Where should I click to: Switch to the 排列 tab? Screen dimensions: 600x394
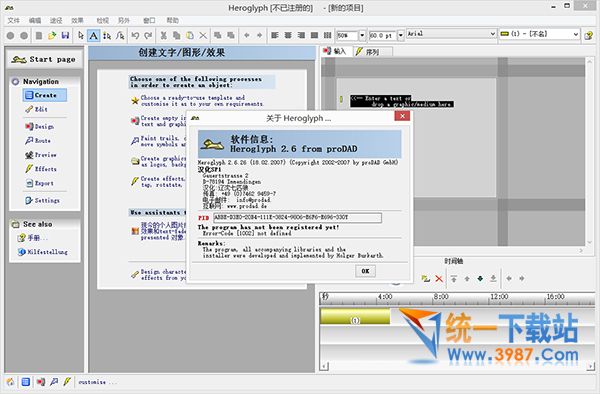(x=372, y=52)
